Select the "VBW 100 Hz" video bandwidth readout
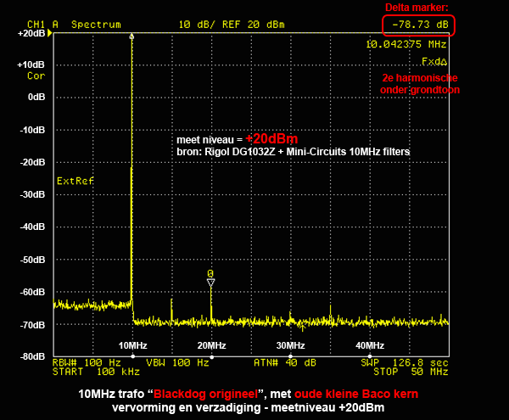The height and width of the screenshot is (420, 509). click(x=177, y=362)
